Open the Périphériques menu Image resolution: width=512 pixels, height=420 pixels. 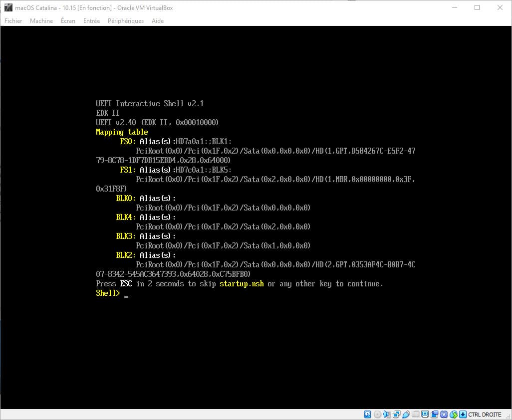[x=126, y=21]
